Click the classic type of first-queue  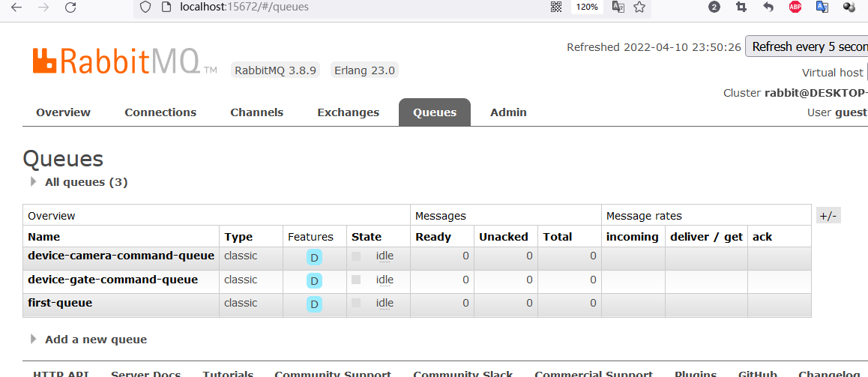tap(241, 303)
